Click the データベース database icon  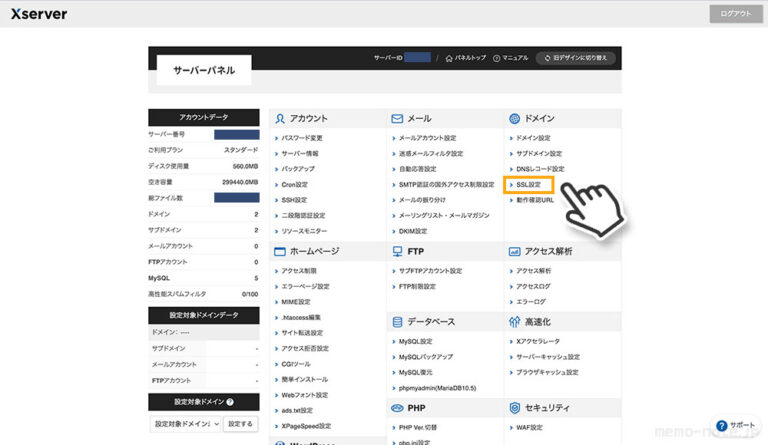[397, 322]
